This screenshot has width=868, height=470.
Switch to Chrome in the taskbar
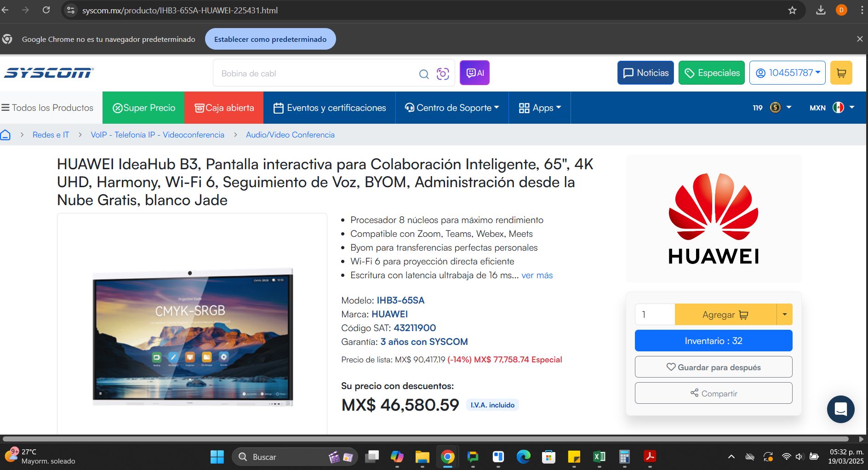[x=448, y=457]
